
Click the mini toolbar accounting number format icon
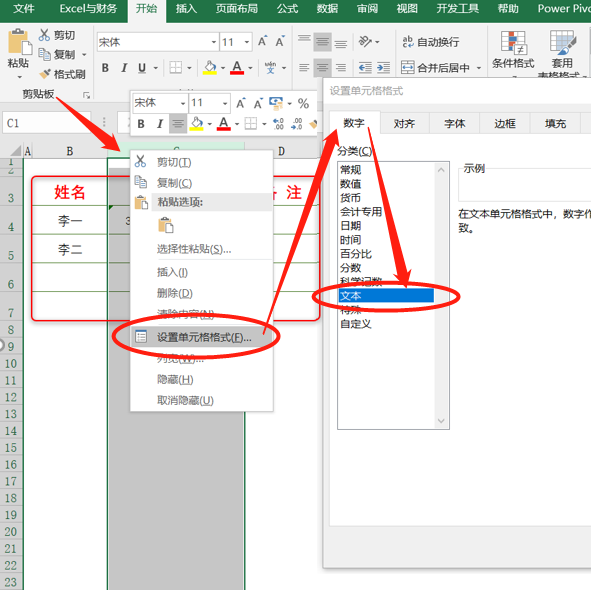(x=276, y=103)
